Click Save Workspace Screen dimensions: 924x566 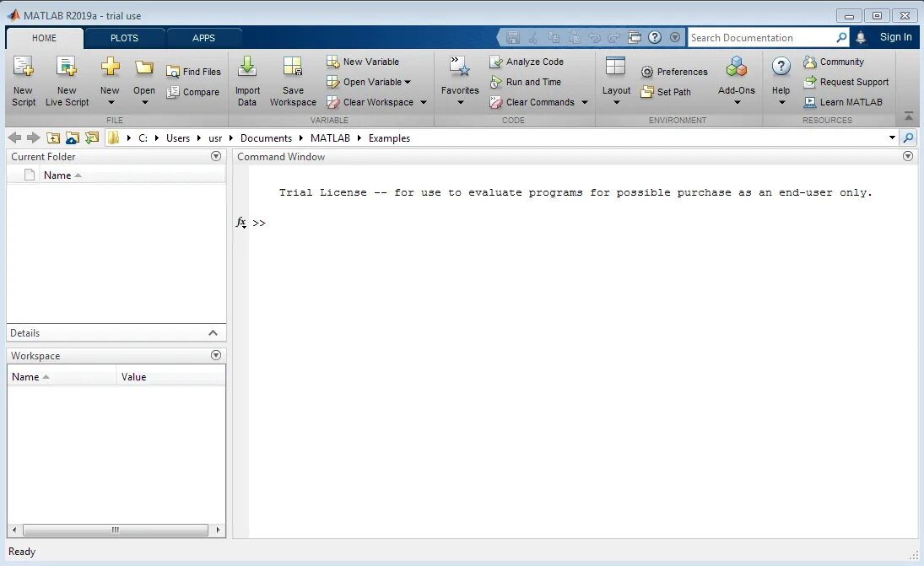point(293,81)
